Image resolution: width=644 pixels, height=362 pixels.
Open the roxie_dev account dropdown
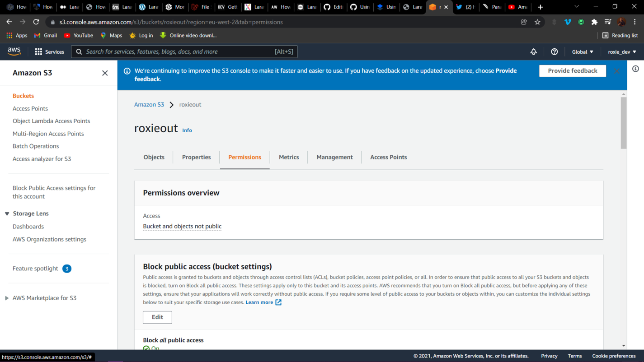[622, 52]
